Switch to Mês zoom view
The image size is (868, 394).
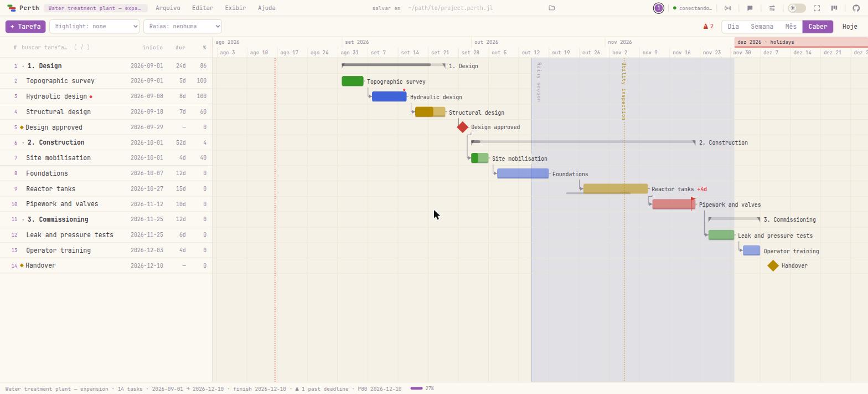coord(790,27)
